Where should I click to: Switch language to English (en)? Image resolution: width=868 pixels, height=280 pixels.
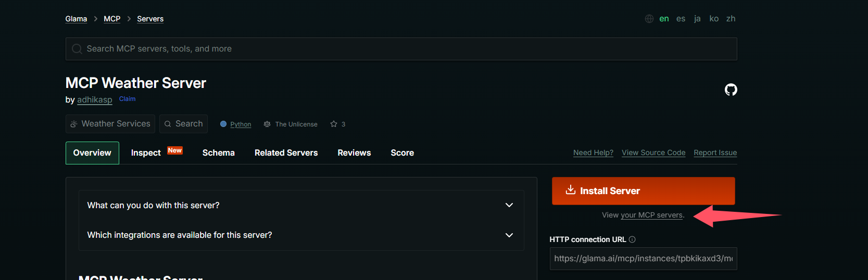coord(664,19)
